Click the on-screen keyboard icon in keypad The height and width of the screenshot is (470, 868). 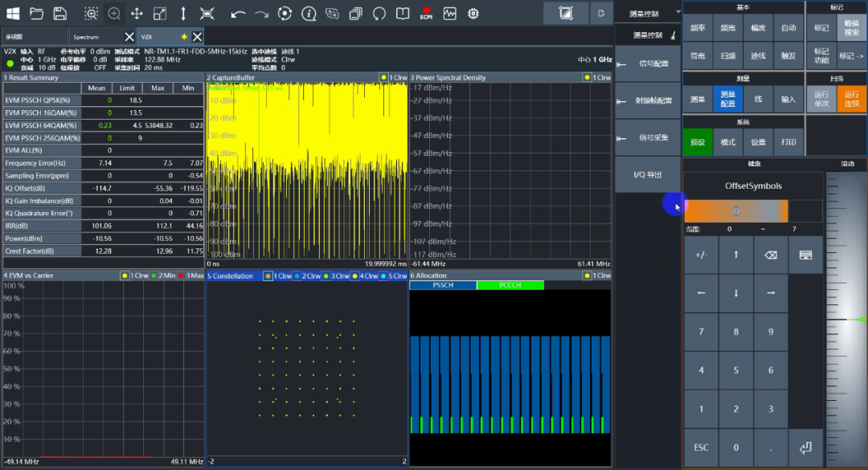805,255
